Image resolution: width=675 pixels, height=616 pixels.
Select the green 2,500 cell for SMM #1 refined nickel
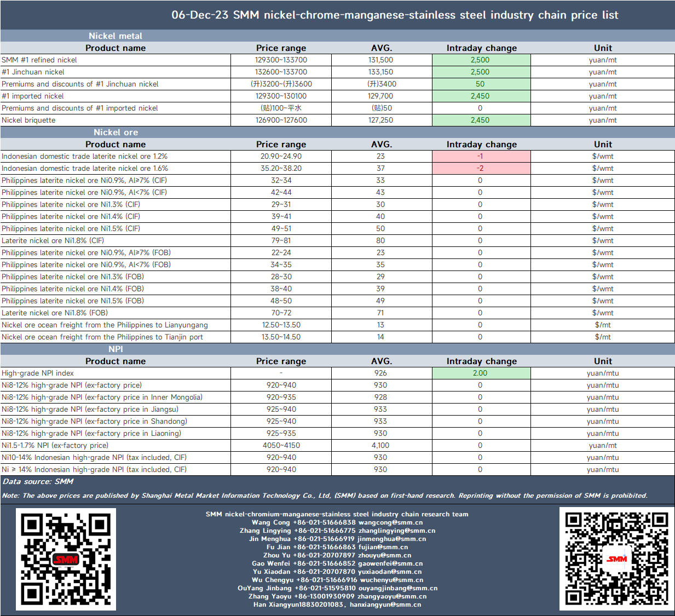481,60
